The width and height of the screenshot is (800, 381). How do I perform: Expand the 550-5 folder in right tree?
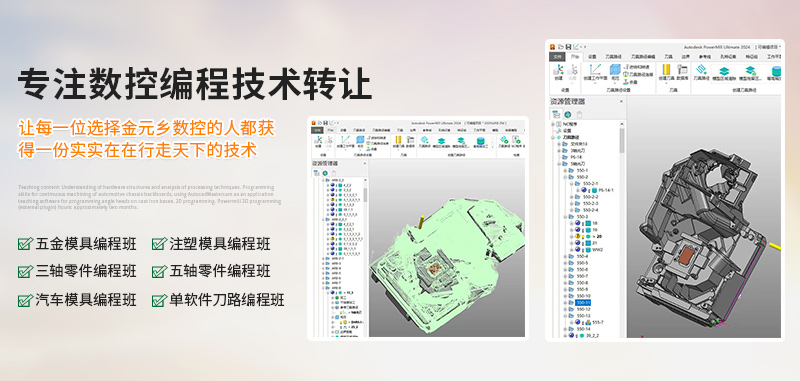click(x=565, y=263)
